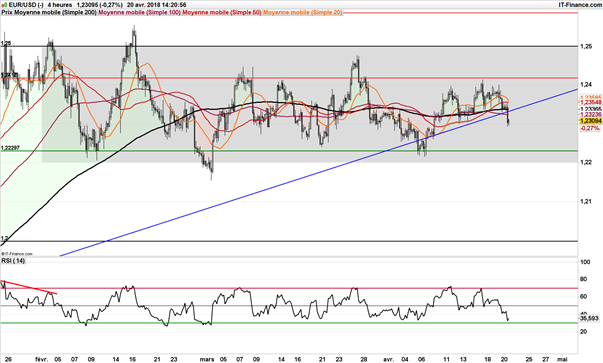Click the 1,21 value on right price axis

coord(586,201)
